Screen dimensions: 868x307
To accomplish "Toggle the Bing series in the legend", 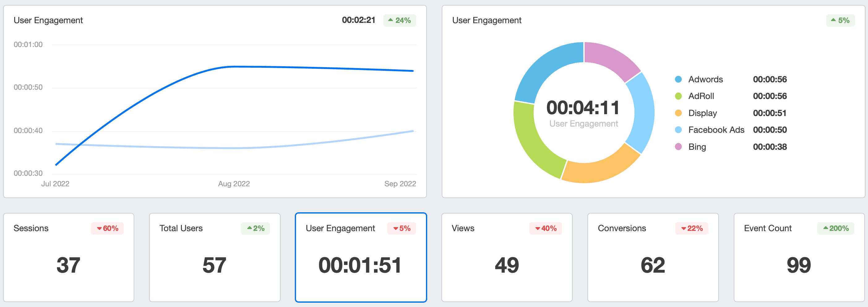I will 697,147.
